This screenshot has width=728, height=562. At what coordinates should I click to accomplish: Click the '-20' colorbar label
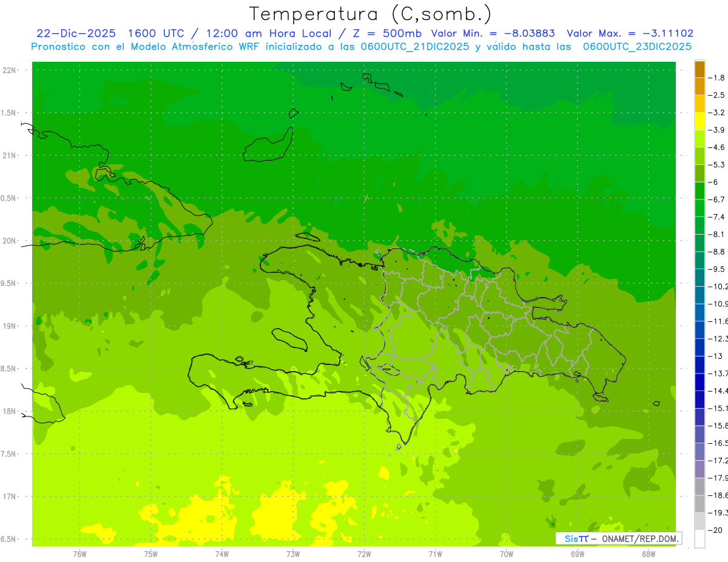tap(715, 529)
